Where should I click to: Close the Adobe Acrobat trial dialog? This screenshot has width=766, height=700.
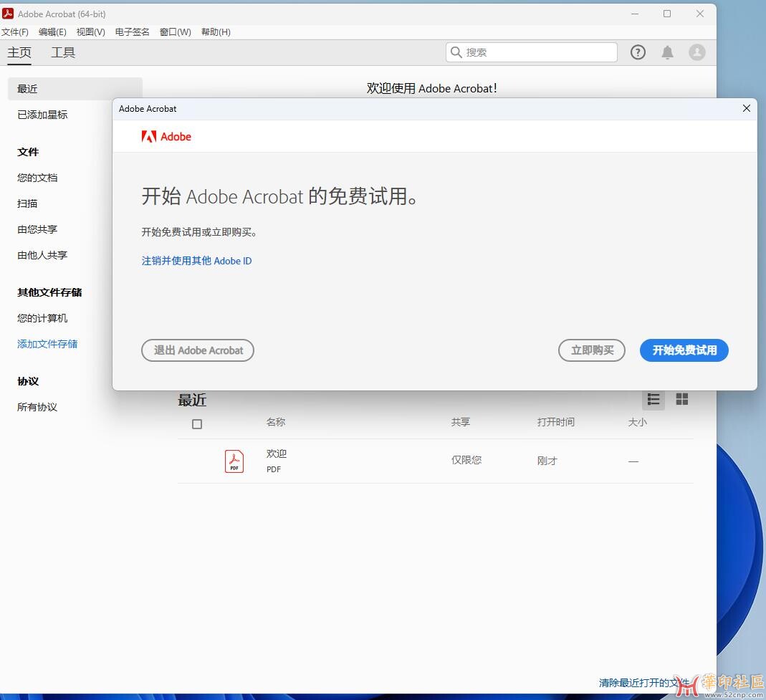pyautogui.click(x=746, y=108)
